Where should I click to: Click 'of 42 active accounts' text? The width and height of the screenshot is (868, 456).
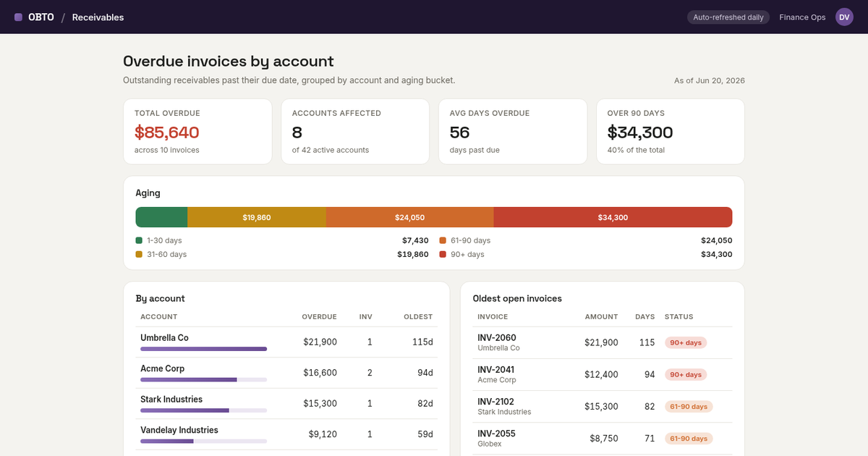(x=331, y=150)
